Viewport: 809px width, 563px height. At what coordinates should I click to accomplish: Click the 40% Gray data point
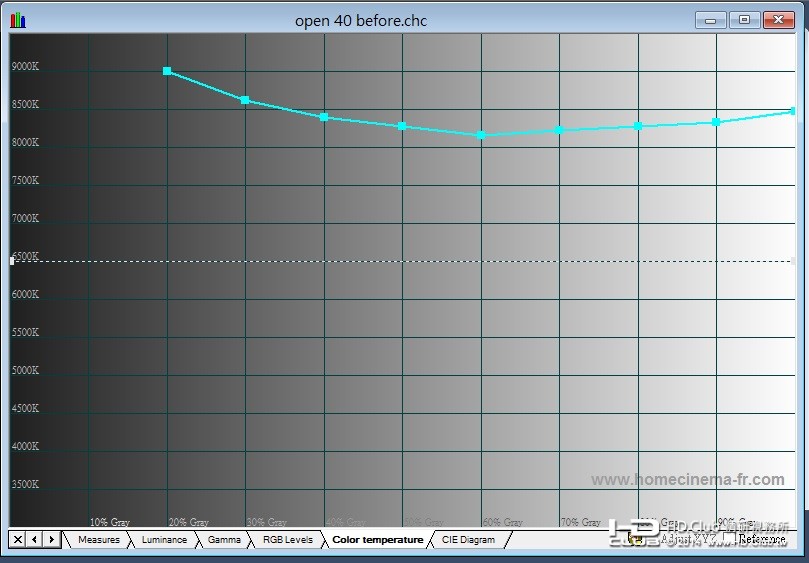(324, 118)
